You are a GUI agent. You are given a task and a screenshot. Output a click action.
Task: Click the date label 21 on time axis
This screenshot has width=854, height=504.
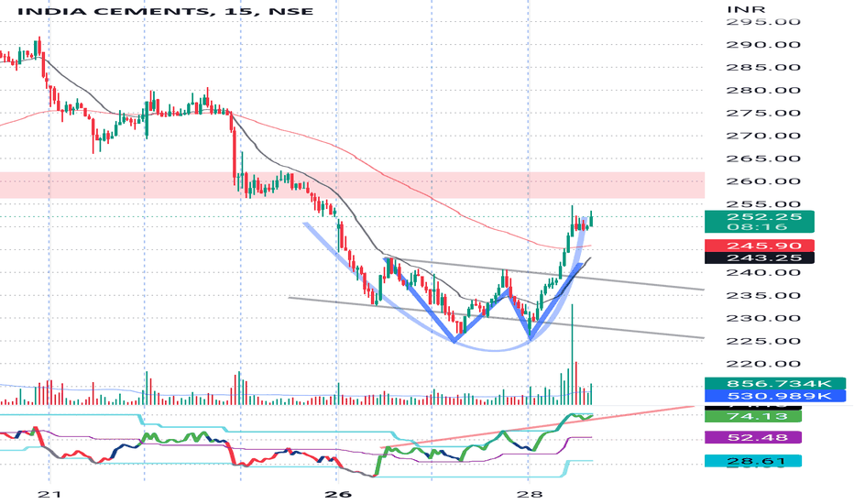coord(49,494)
